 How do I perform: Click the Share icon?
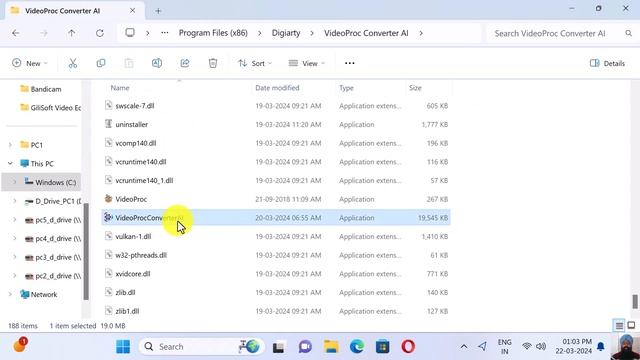coord(185,63)
